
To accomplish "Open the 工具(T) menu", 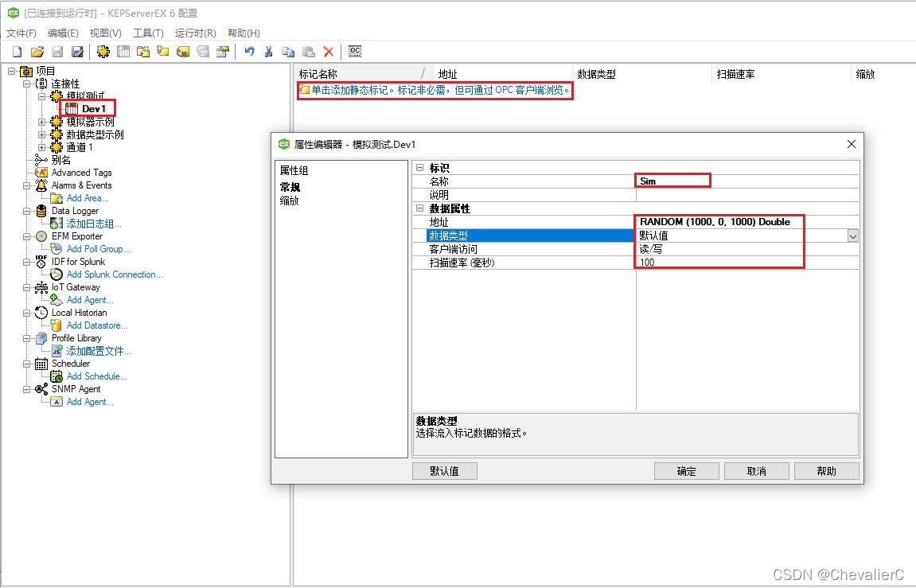I will click(x=148, y=33).
